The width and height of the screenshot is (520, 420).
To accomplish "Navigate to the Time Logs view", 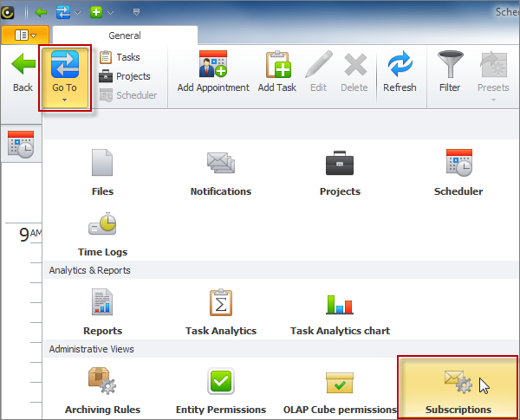I will click(x=102, y=232).
